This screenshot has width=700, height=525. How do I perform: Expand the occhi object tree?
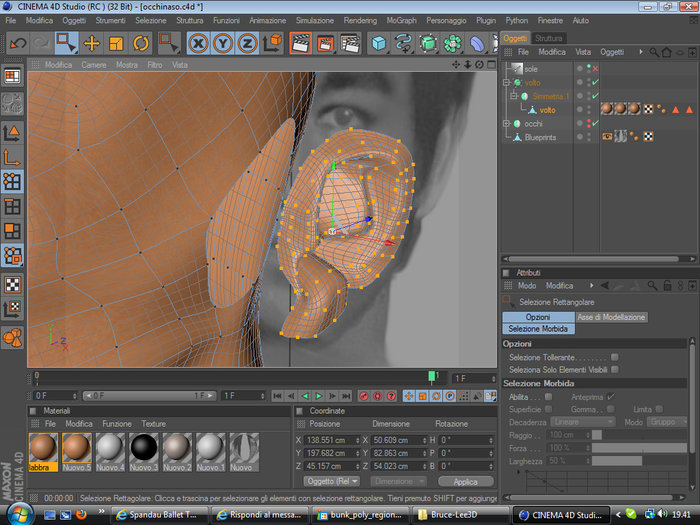click(506, 124)
